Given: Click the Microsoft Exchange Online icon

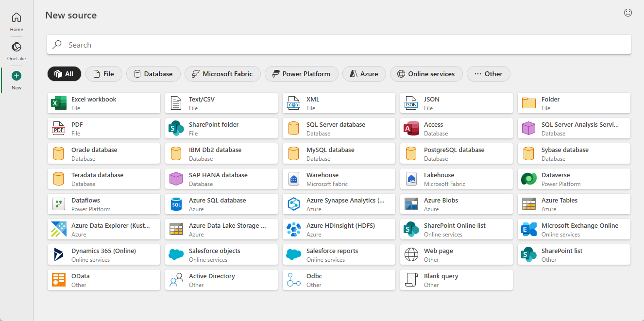Looking at the screenshot, I should 528,229.
